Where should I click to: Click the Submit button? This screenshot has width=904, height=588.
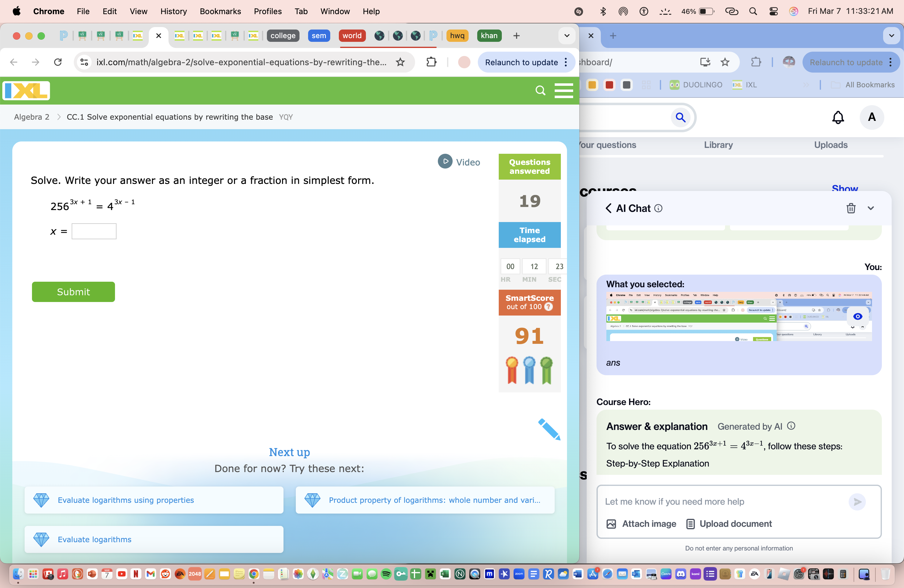73,292
